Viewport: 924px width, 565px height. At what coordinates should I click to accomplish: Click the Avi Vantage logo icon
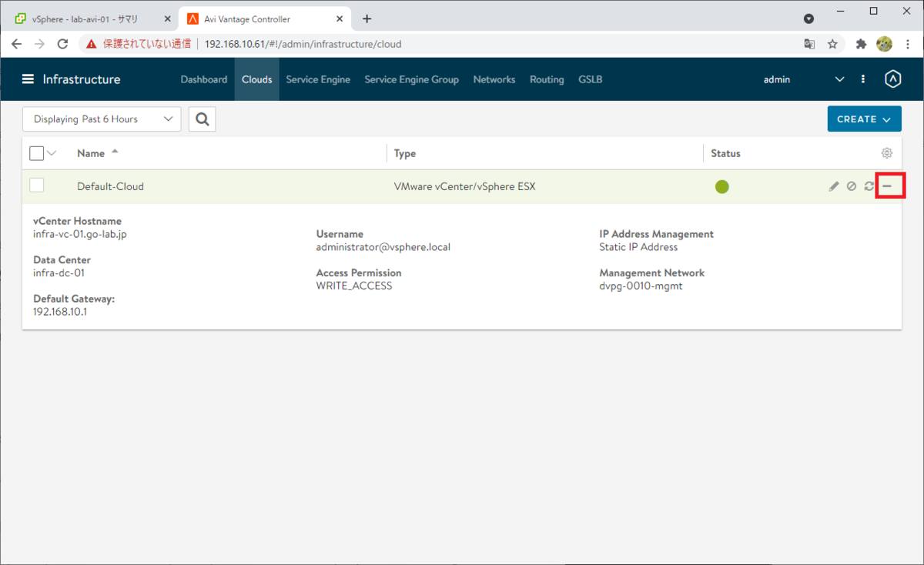[x=892, y=79]
